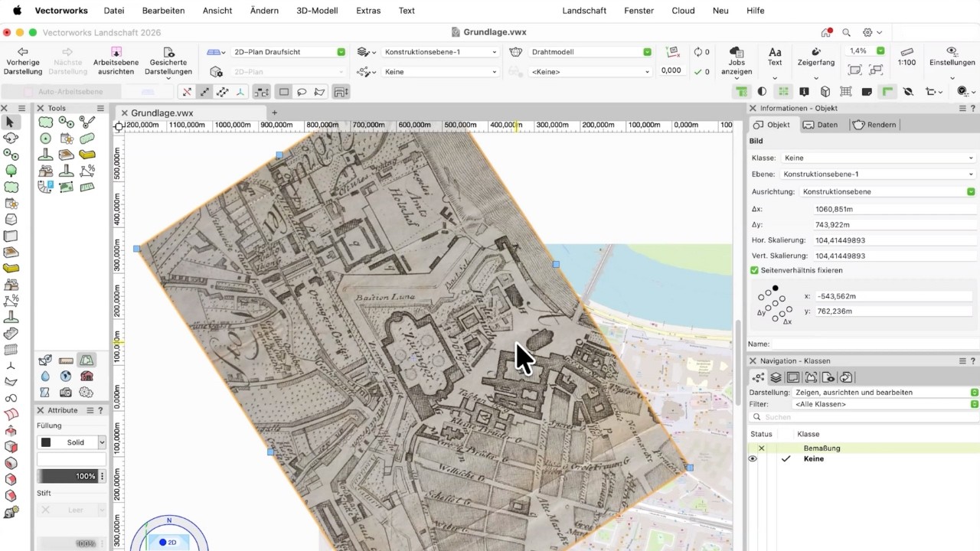The height and width of the screenshot is (551, 980).
Task: Select the arrow selection tool
Action: pyautogui.click(x=11, y=122)
